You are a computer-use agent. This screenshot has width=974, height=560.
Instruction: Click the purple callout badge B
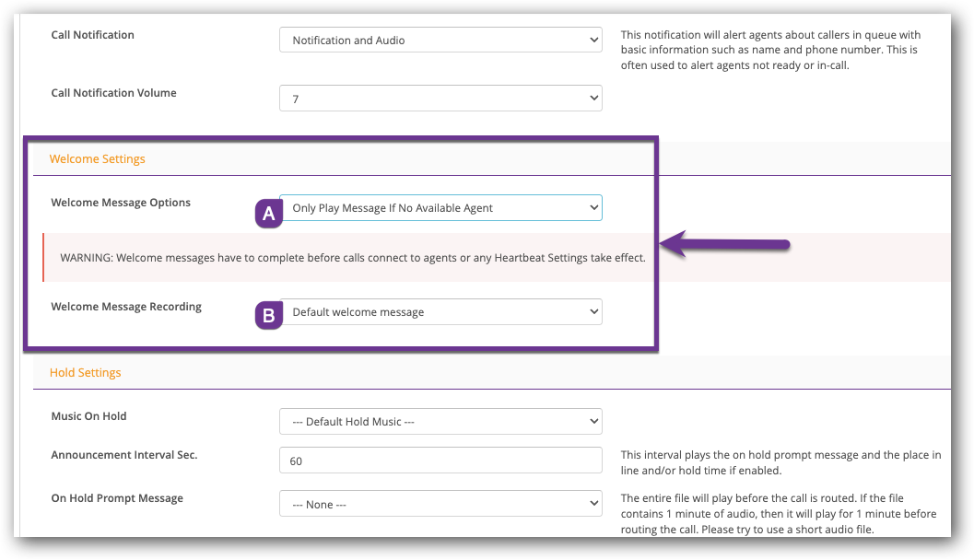268,315
